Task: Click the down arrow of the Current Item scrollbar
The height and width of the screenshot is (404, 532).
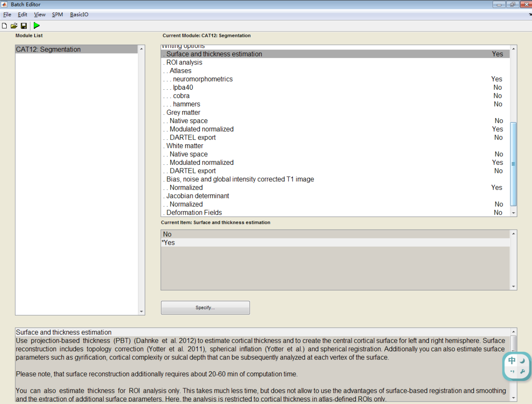Action: coord(513,287)
